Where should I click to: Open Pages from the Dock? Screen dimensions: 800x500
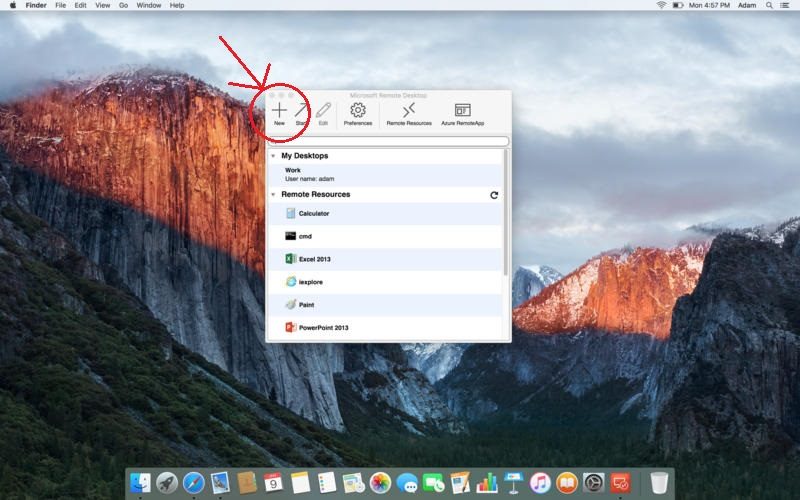(460, 482)
